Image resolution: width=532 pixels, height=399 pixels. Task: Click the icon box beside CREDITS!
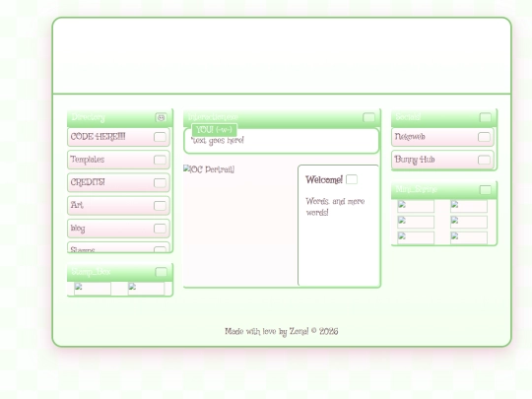coord(160,183)
